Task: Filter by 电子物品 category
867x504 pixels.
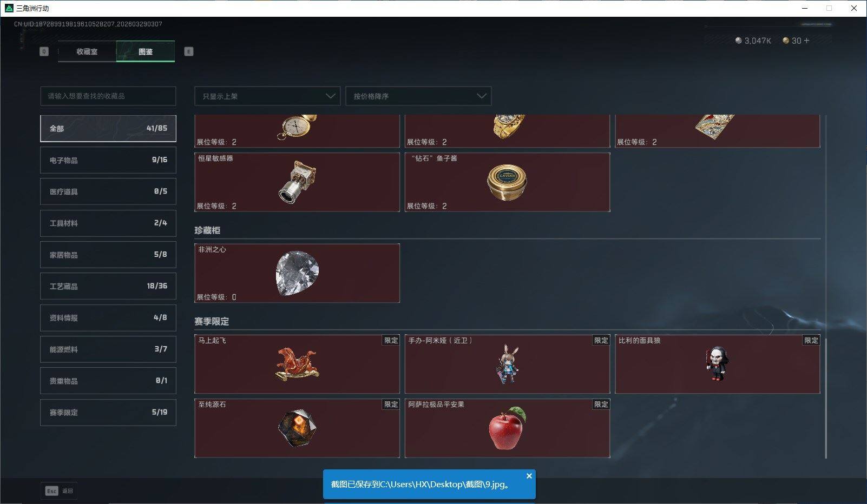Action: pos(108,160)
